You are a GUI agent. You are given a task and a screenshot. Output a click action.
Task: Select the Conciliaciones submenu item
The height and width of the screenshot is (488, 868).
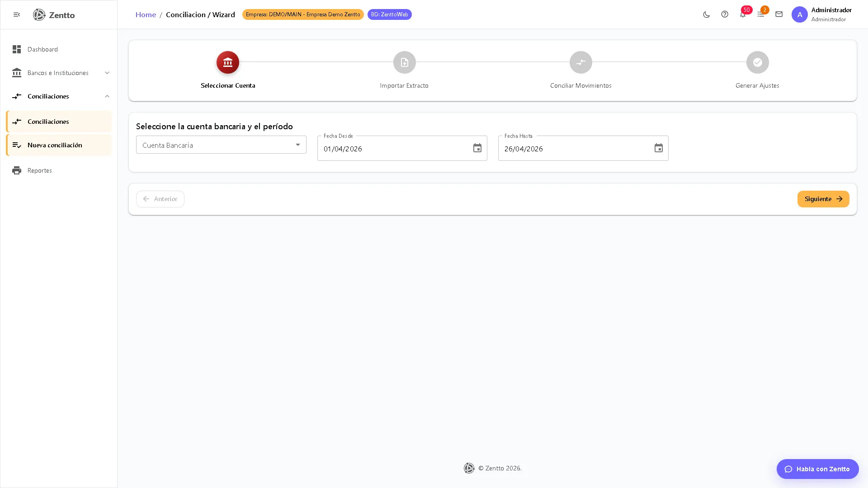59,122
